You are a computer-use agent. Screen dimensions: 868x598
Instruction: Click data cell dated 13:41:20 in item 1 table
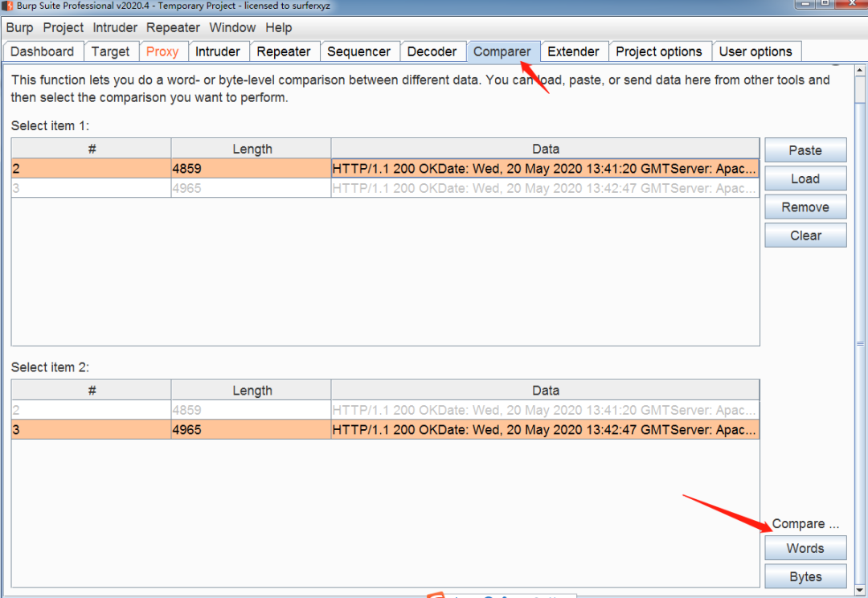545,168
